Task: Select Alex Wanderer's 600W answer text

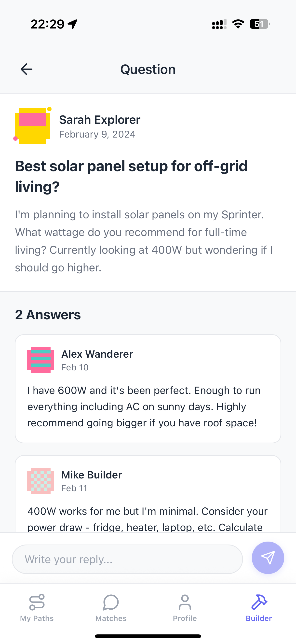Action: click(x=144, y=406)
